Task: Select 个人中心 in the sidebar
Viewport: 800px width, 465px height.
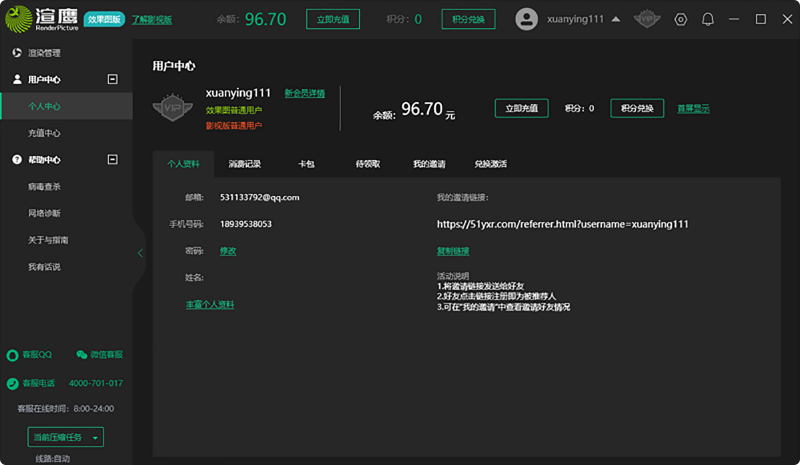Action: point(66,106)
